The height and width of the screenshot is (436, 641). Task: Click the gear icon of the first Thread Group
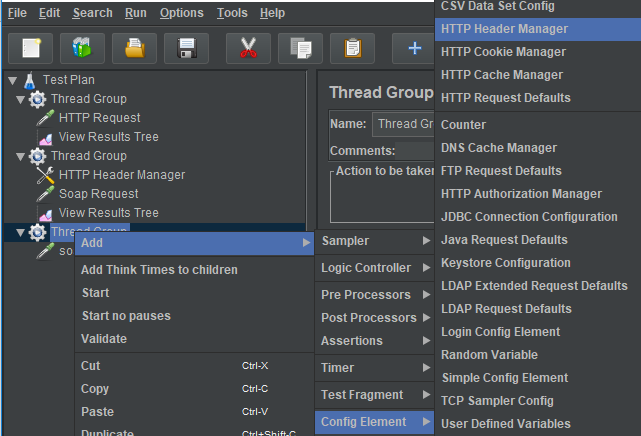pyautogui.click(x=37, y=99)
